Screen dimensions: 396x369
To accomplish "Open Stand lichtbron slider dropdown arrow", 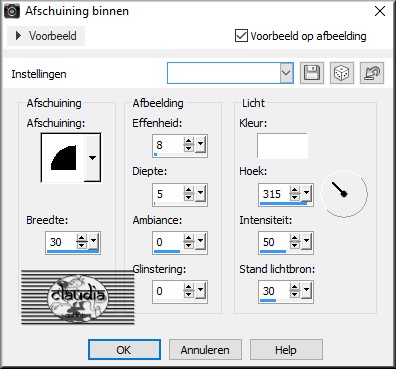I will click(306, 290).
